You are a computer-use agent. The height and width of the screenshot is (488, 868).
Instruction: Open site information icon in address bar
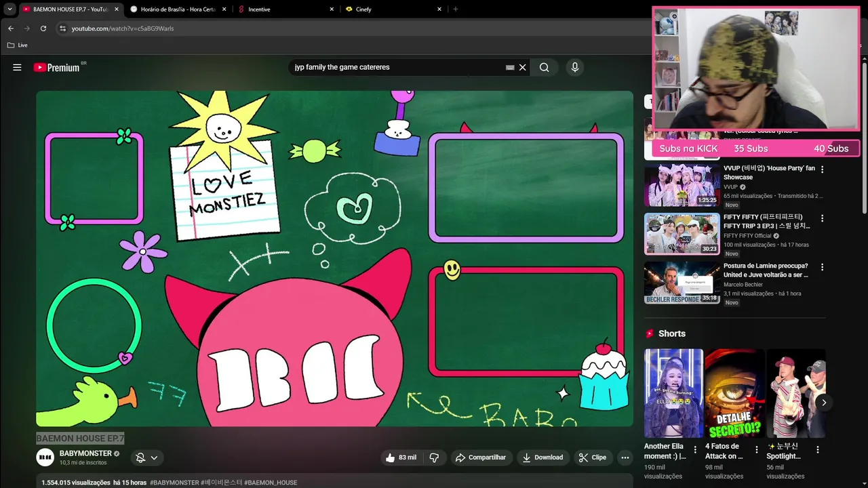click(62, 28)
